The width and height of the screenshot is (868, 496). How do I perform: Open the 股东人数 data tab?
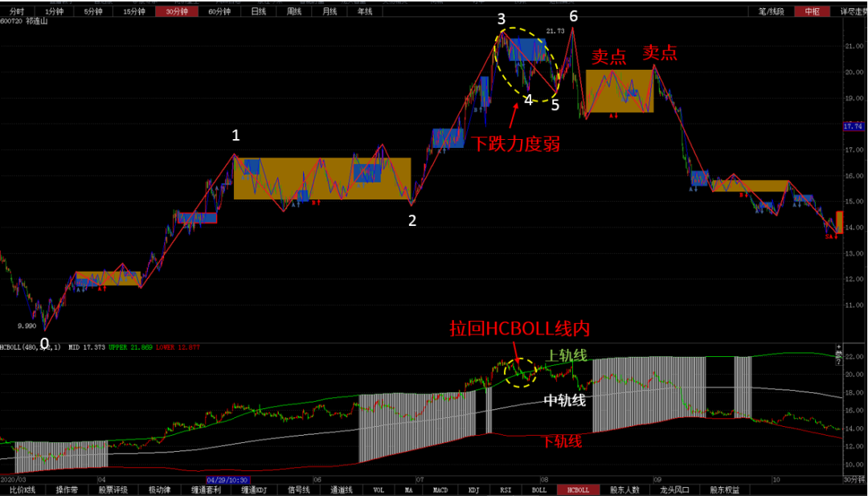point(624,490)
